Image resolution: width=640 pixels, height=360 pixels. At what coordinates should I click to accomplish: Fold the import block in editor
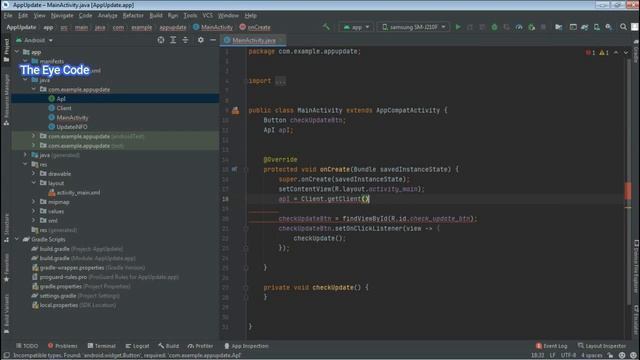[246, 81]
